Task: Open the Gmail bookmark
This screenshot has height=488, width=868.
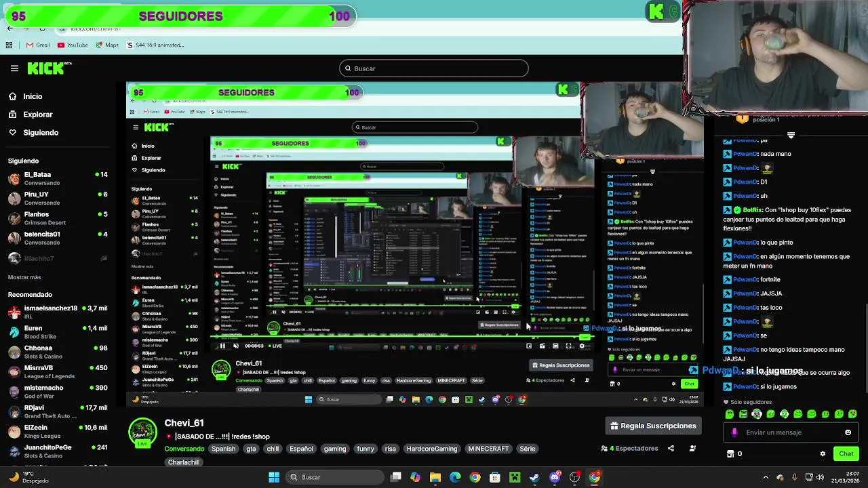Action: click(37, 45)
